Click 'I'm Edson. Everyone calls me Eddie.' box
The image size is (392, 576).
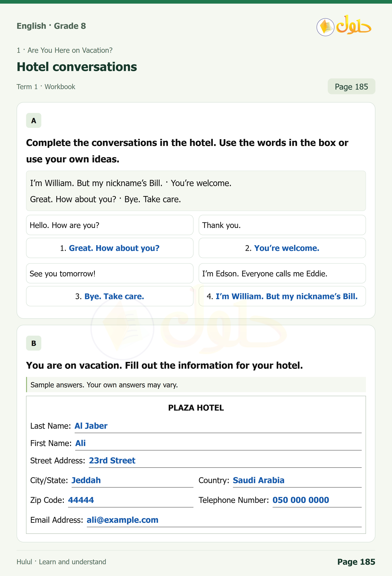pyautogui.click(x=282, y=273)
